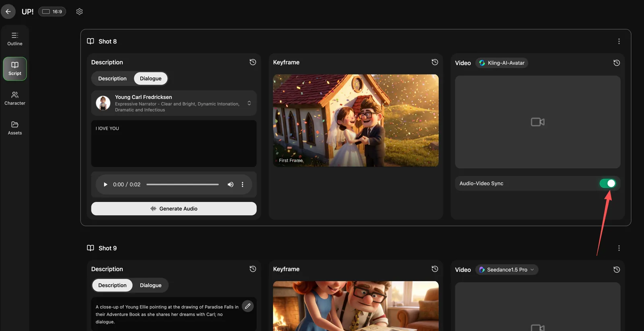This screenshot has height=331, width=644.
Task: Expand Young Carl Fredricksen voice selector
Action: [x=249, y=103]
